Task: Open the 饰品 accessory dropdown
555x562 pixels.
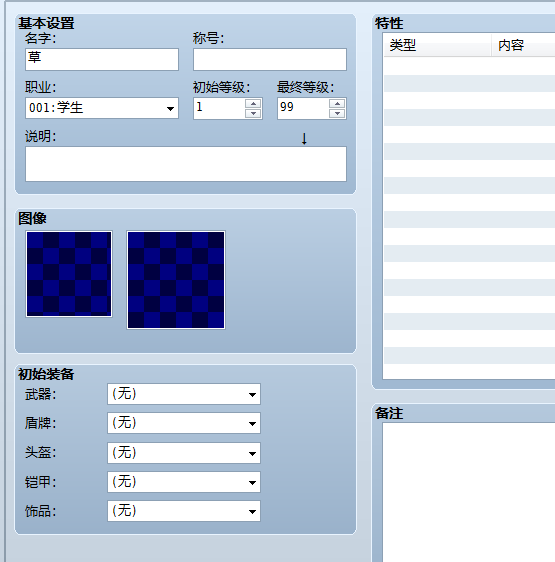Action: coord(184,511)
